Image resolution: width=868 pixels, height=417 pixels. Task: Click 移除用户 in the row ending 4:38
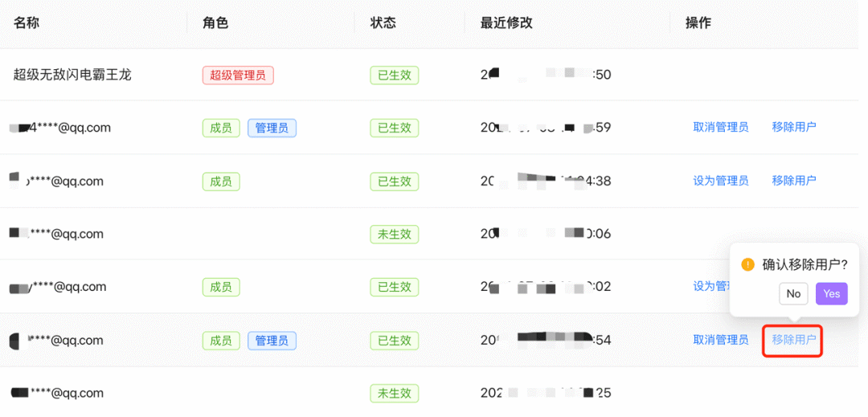[x=794, y=181]
